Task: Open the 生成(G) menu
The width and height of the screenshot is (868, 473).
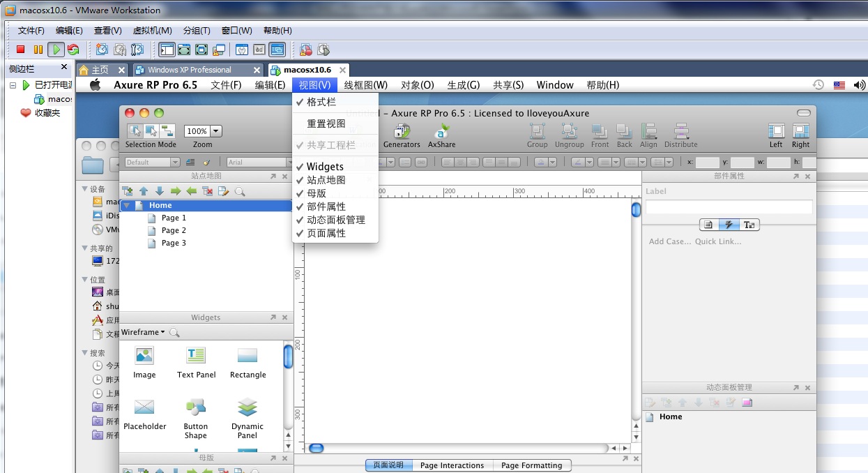Action: 464,85
